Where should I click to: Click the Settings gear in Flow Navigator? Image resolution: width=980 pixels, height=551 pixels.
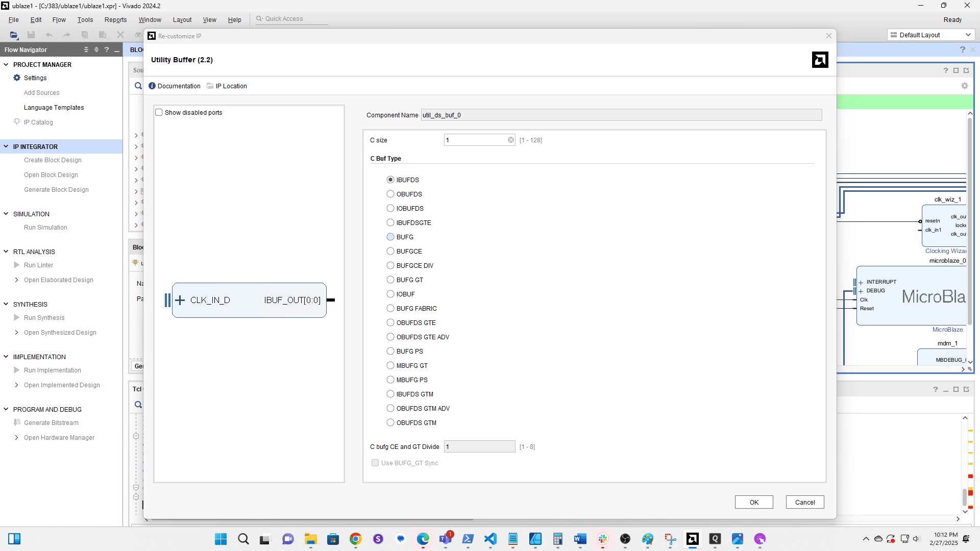pyautogui.click(x=17, y=78)
